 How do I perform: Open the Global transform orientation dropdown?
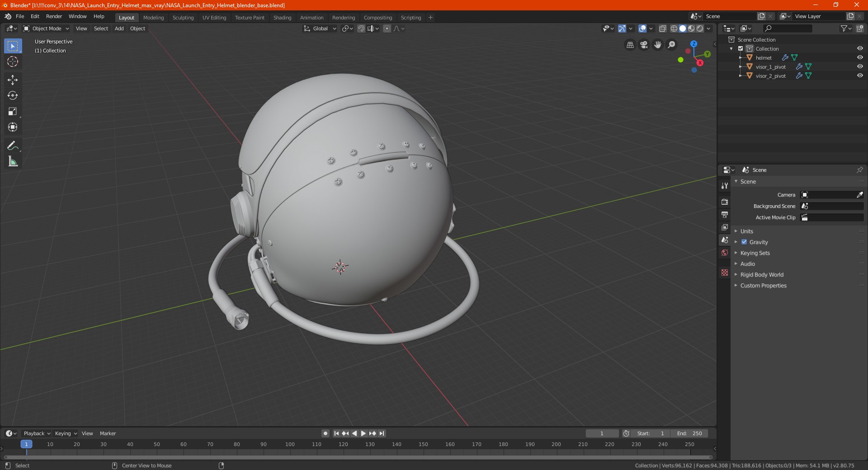point(320,28)
